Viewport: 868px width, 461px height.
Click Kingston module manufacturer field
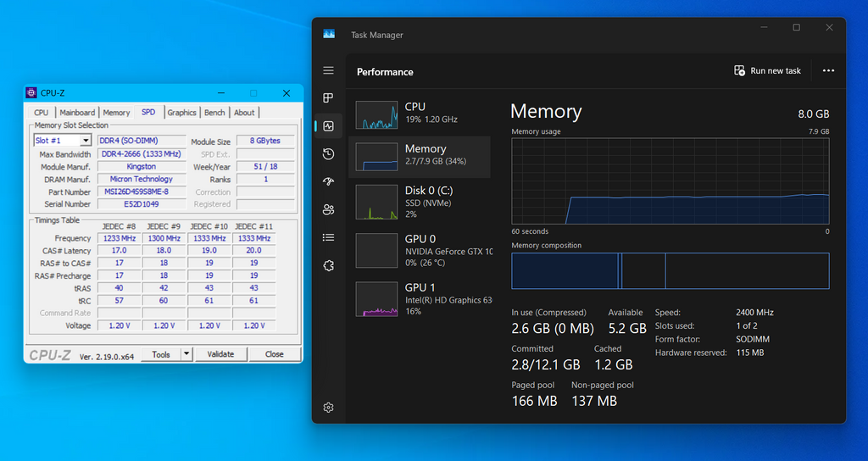[x=142, y=167]
